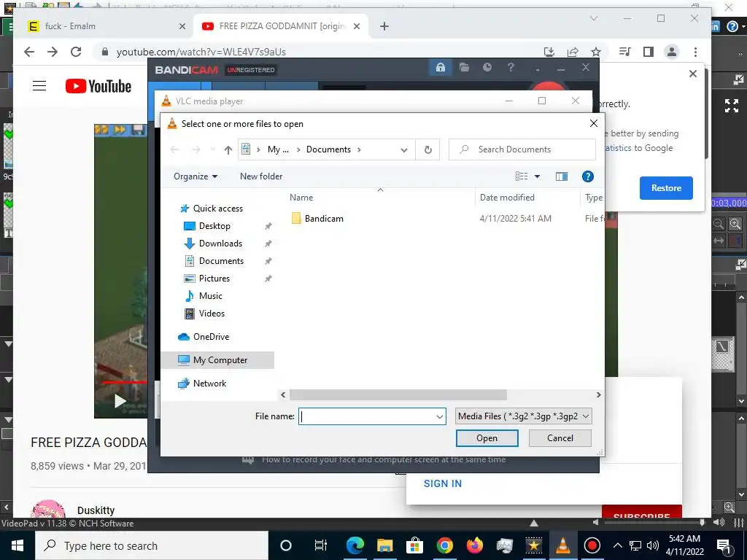The height and width of the screenshot is (560, 747).
Task: Play the YouTube video
Action: coord(120,401)
